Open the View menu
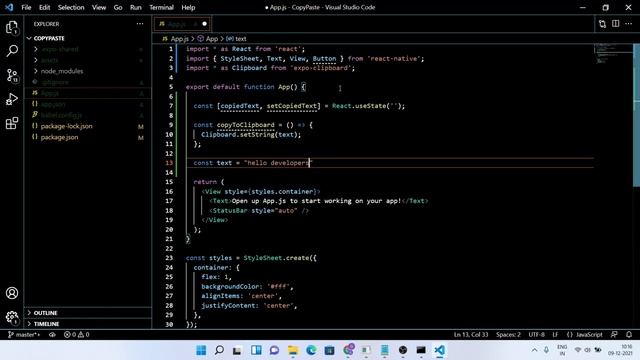This screenshot has width=640, height=360. pos(99,7)
